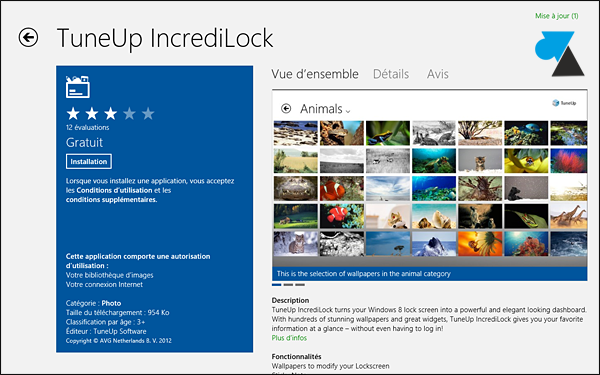Image resolution: width=600 pixels, height=375 pixels.
Task: Open the Avis reviews tab
Action: (437, 74)
